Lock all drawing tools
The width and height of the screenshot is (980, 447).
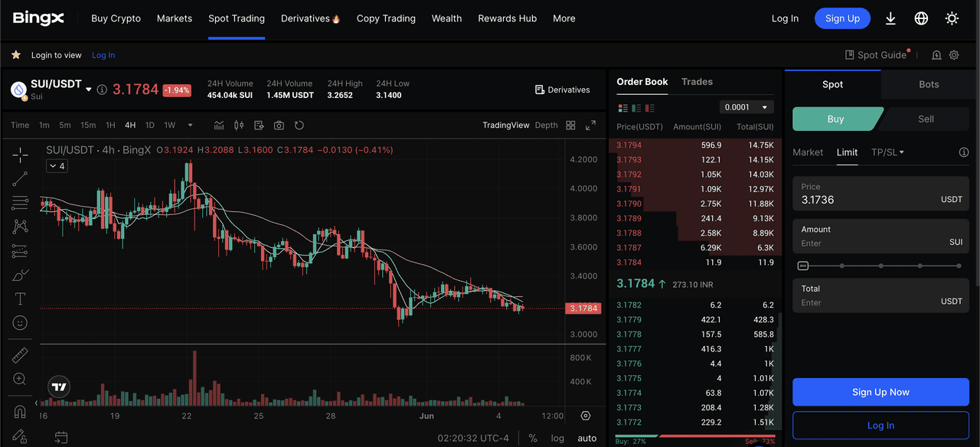click(20, 436)
